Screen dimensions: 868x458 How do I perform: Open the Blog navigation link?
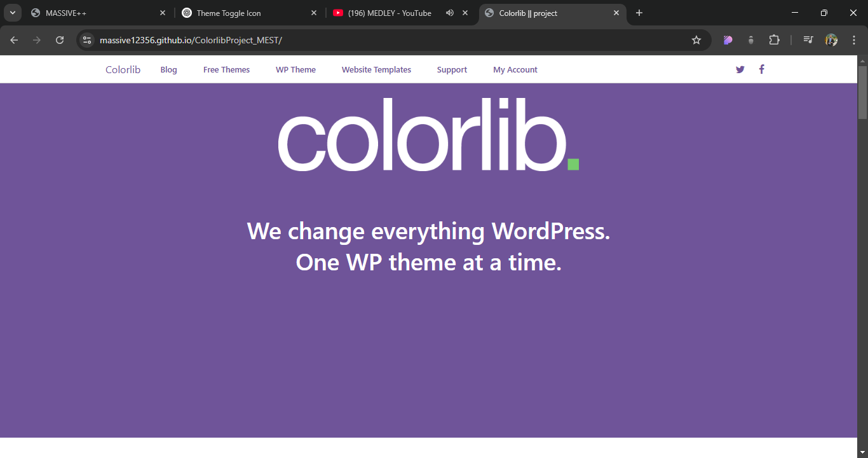point(168,70)
